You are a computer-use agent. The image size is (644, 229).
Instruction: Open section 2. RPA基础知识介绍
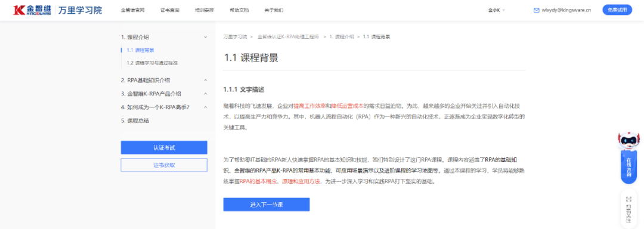(x=145, y=80)
